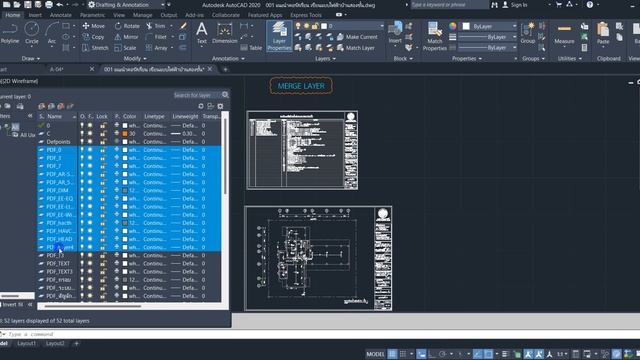Choose the Array tool

[156, 48]
